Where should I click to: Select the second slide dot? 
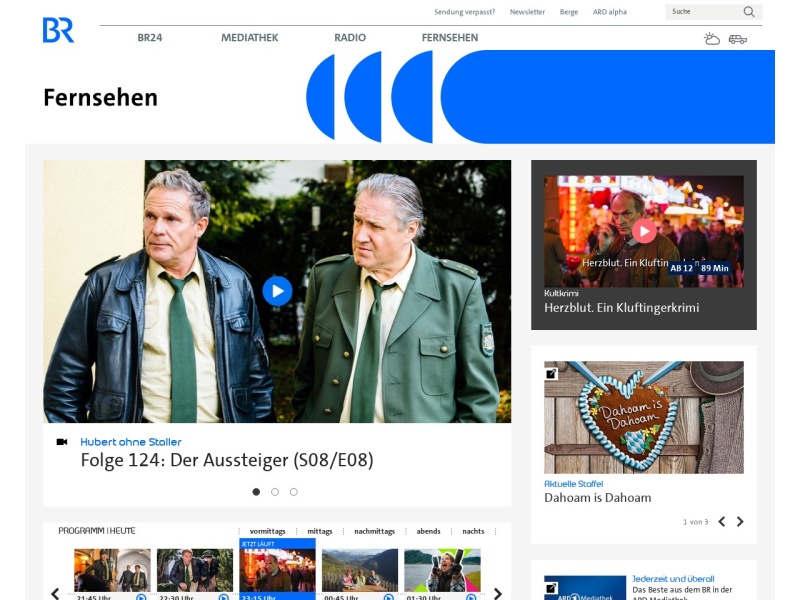tap(275, 492)
